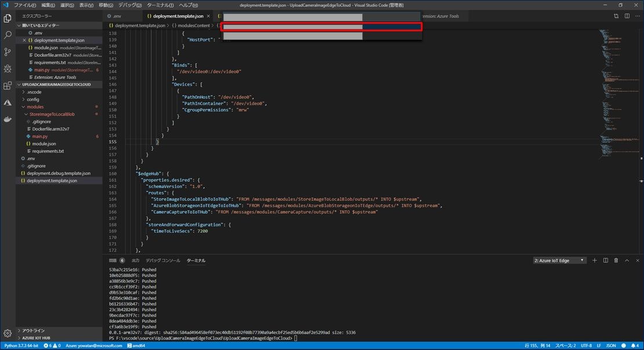Switch to the デバッグコンソール panel tab

[x=164, y=260]
